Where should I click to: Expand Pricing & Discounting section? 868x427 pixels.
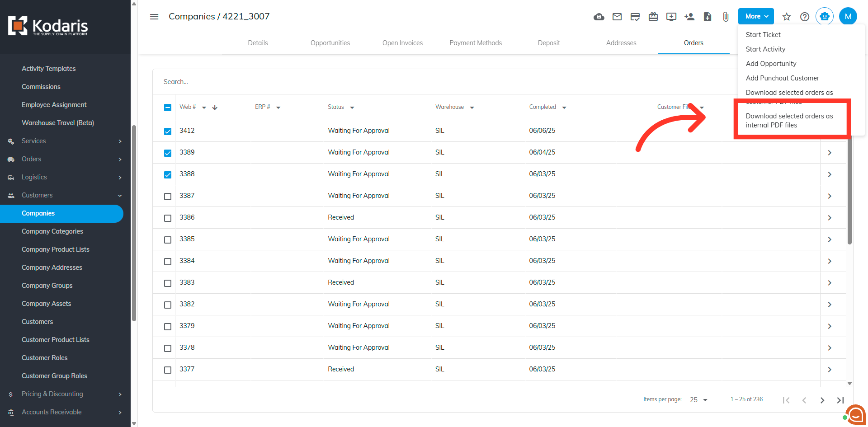65,394
